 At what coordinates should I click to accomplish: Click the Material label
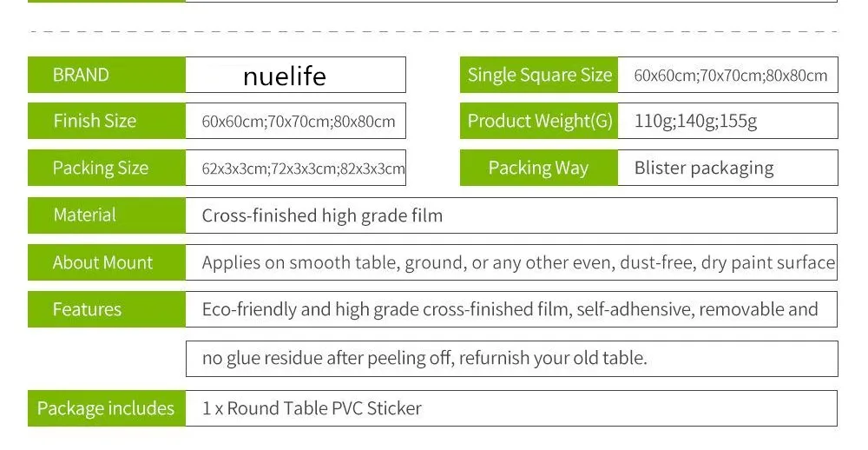[106, 215]
